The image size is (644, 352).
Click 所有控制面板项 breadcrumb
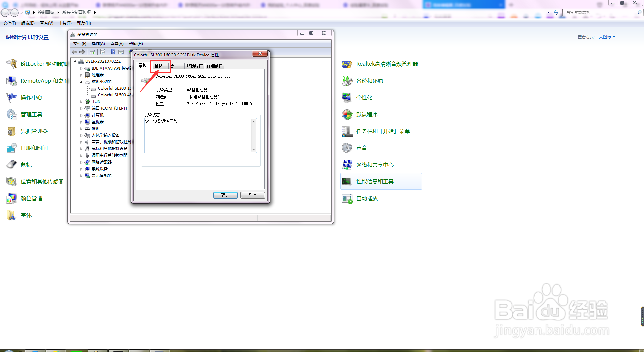pyautogui.click(x=76, y=12)
